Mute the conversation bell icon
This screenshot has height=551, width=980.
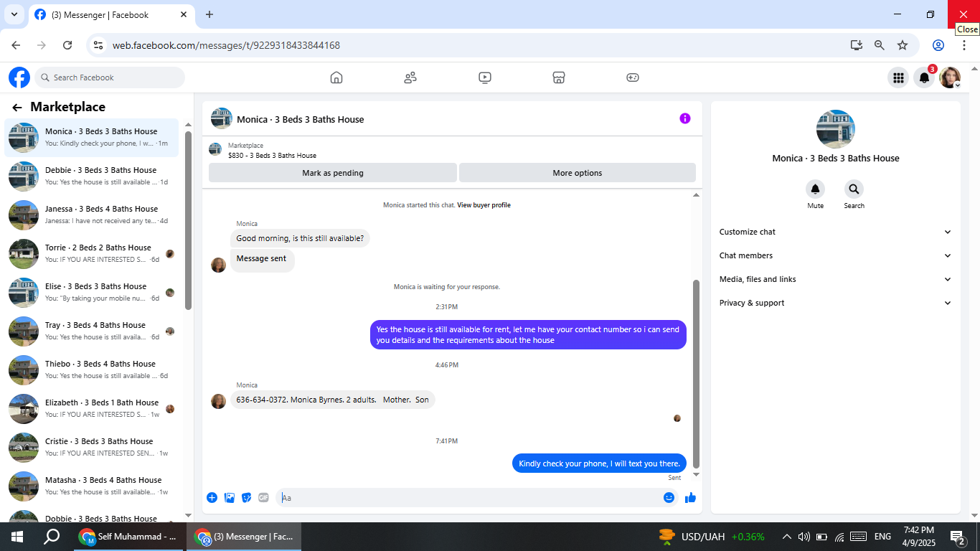point(815,189)
